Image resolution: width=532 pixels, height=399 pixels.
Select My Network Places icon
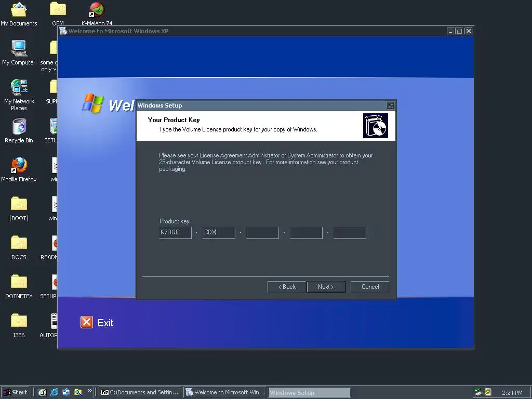point(19,95)
